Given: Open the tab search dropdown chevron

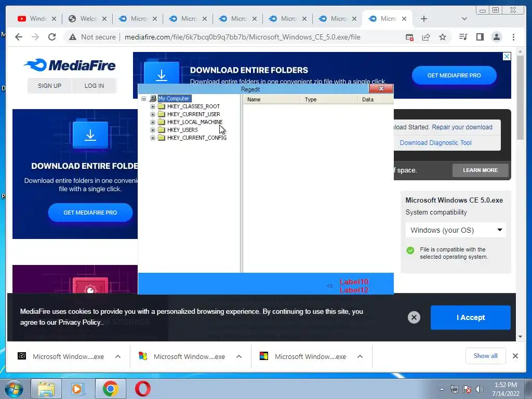Looking at the screenshot, I should tap(464, 19).
